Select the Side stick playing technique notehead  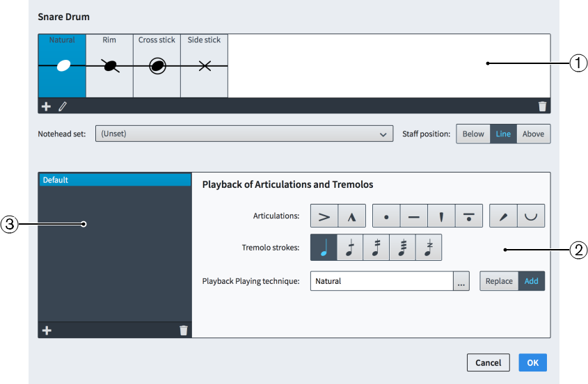point(204,66)
